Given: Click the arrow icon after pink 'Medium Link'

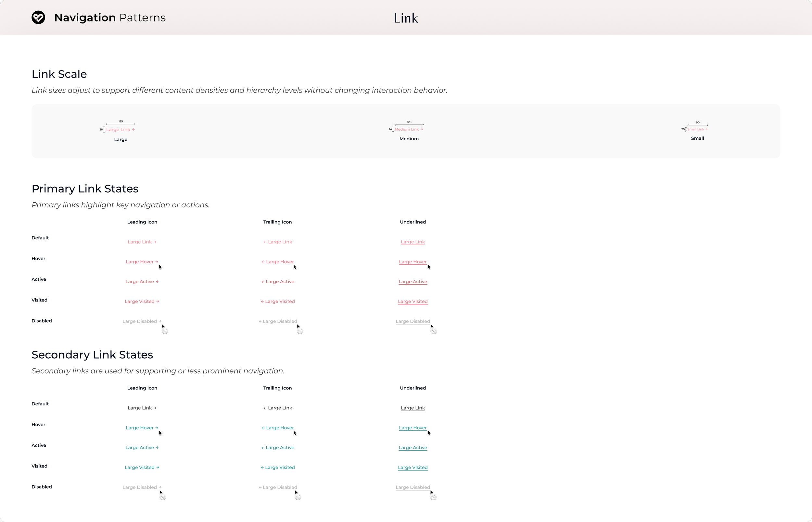Looking at the screenshot, I should [x=422, y=129].
